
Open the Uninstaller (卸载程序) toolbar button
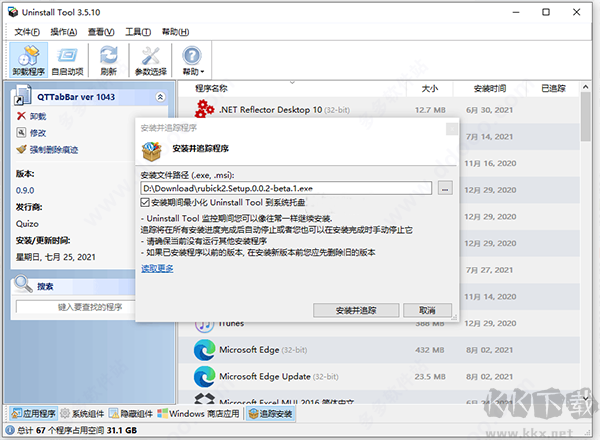(x=29, y=60)
